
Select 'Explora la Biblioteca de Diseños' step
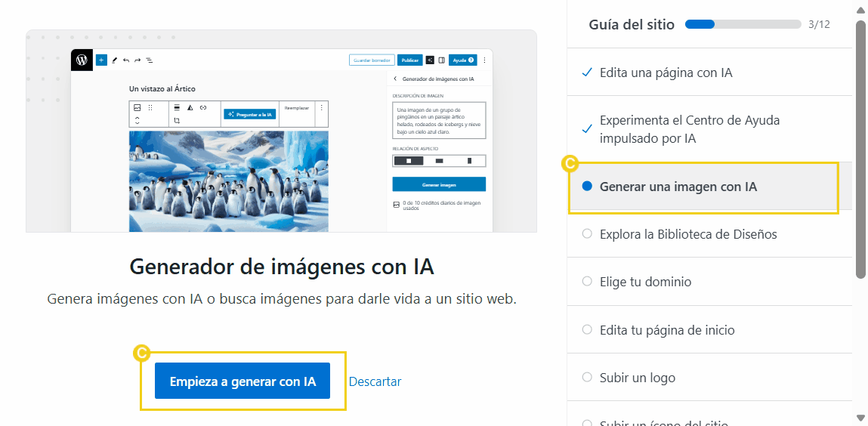[687, 234]
